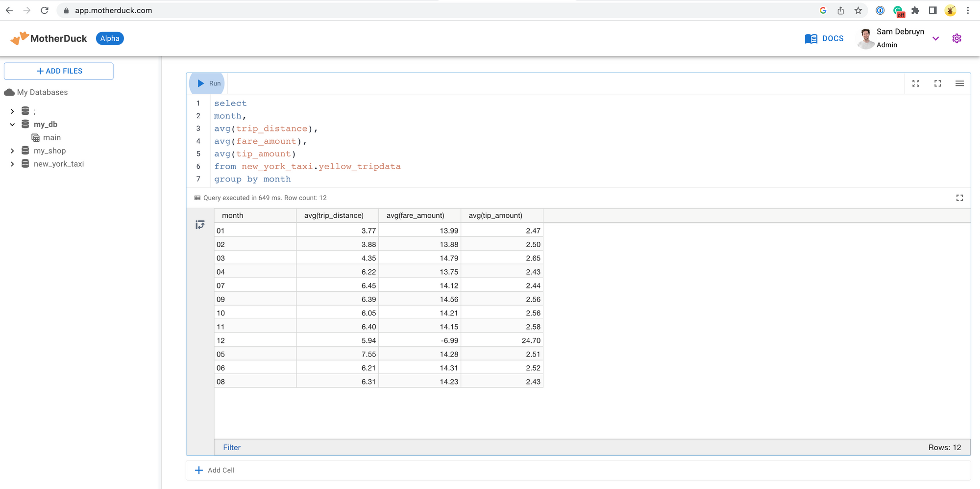
Task: Click the cell collapse arrows icon
Action: (915, 83)
